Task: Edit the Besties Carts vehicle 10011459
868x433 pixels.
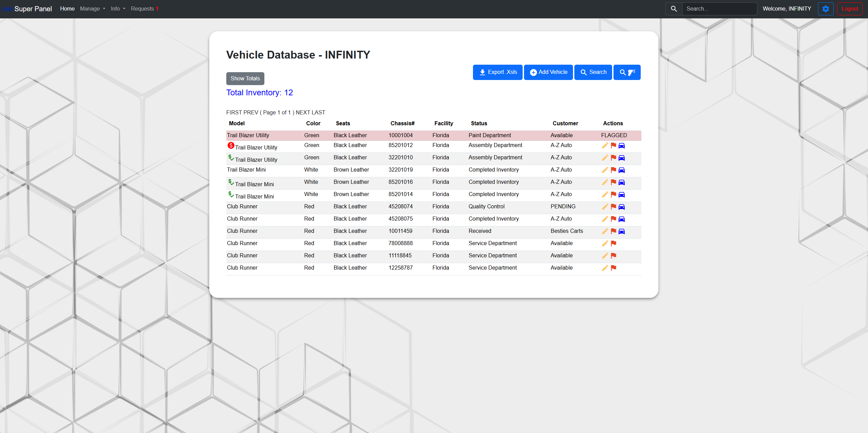Action: click(x=605, y=231)
